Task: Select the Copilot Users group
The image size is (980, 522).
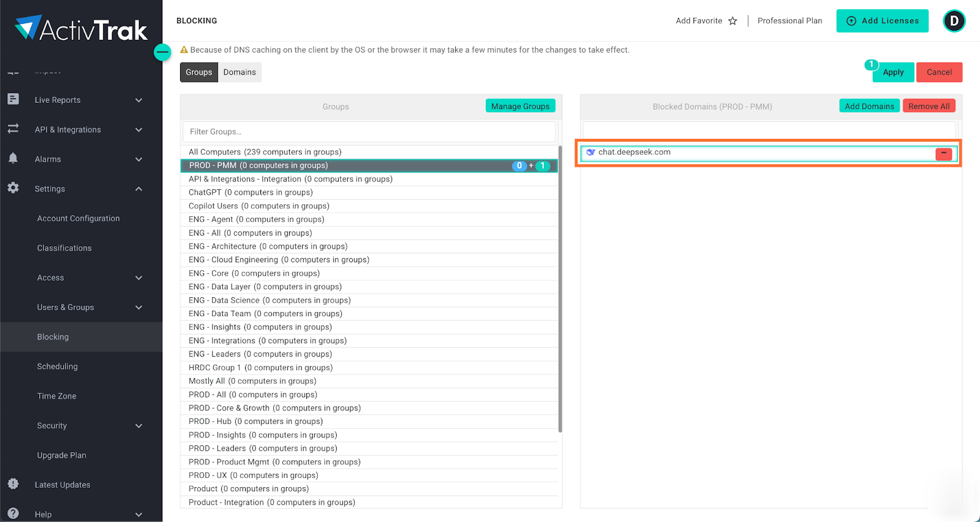Action: click(369, 206)
